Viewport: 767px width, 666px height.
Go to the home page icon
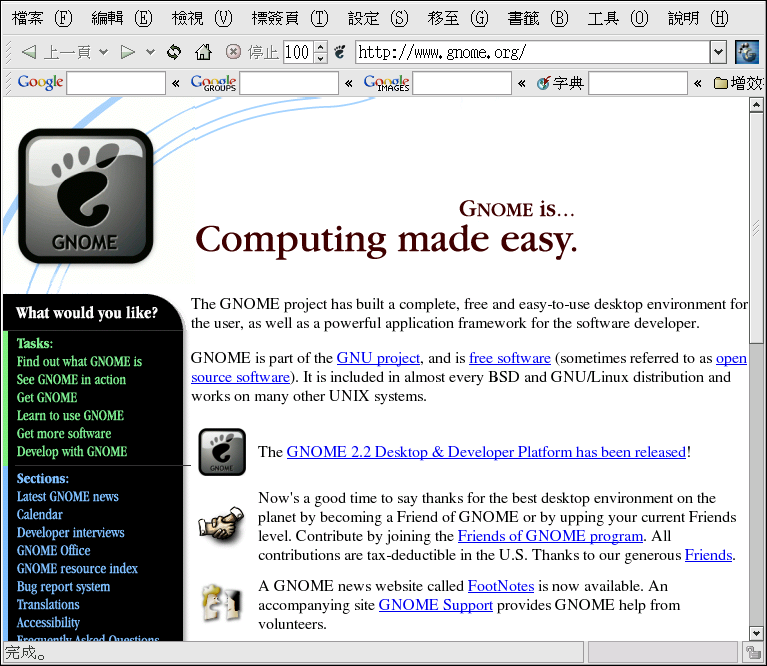point(203,52)
